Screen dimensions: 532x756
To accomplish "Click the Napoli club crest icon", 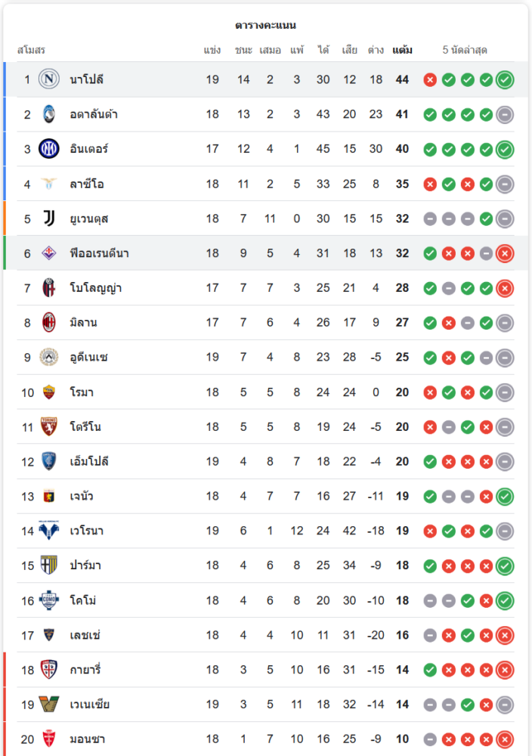I will pos(49,79).
